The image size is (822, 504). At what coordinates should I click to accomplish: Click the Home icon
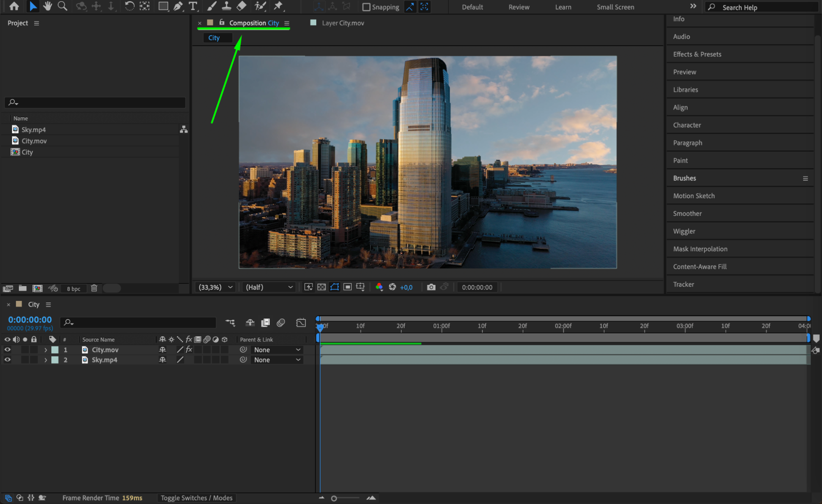[14, 6]
